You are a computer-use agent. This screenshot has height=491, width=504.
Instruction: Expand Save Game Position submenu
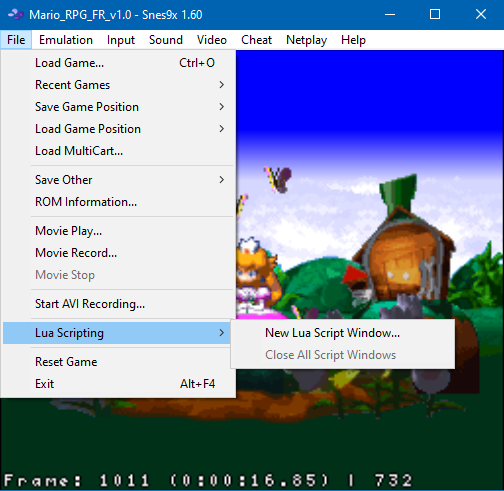point(117,107)
